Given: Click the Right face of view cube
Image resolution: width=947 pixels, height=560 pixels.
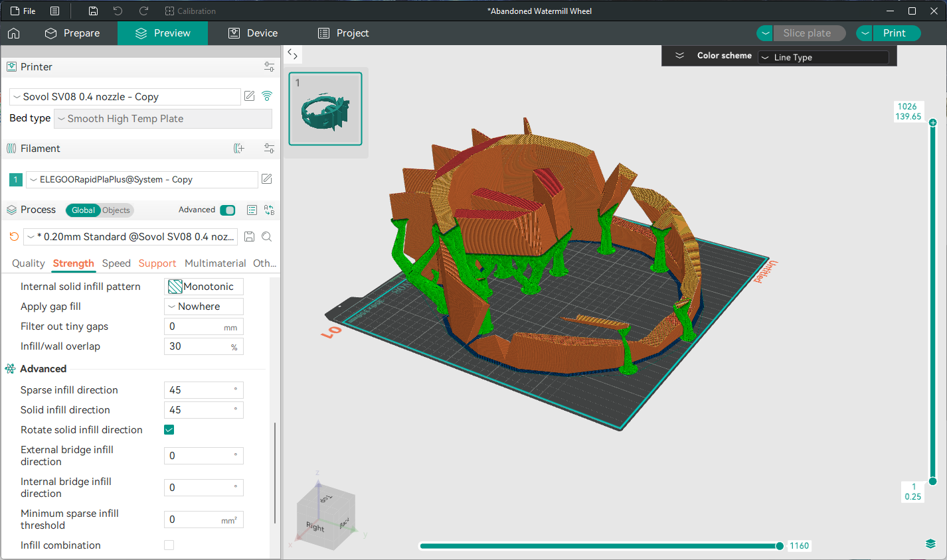Looking at the screenshot, I should 316,527.
